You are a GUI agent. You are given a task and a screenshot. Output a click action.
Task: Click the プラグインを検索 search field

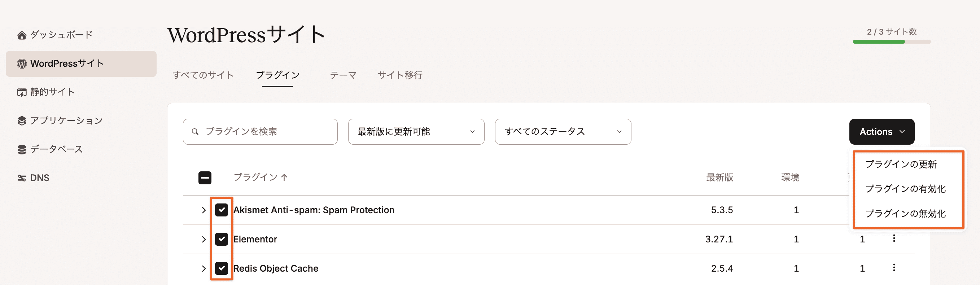coord(260,132)
